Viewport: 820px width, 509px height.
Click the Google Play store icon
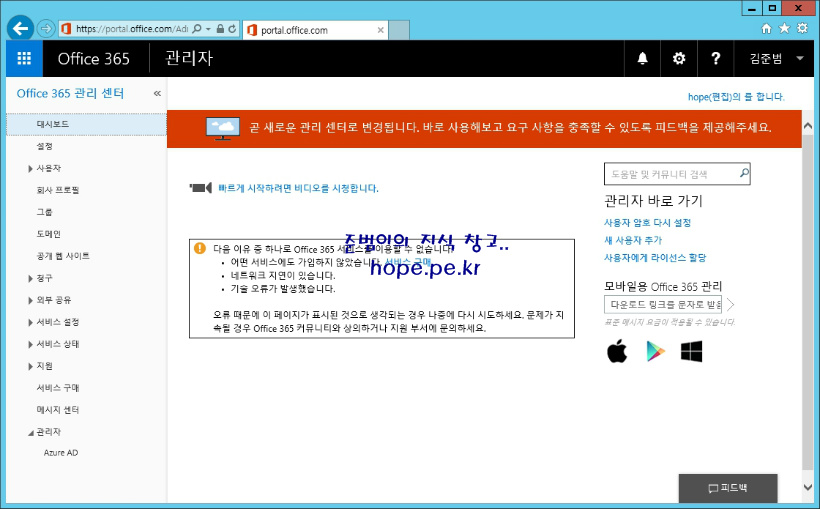(x=655, y=351)
